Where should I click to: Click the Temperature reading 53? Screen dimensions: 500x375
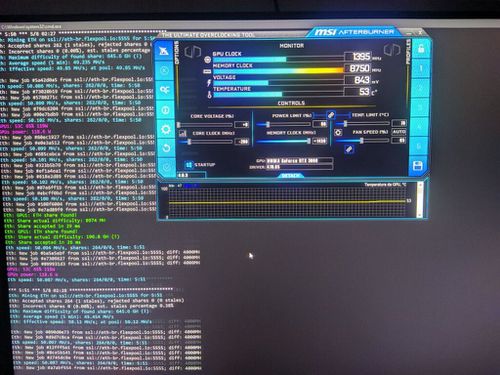pyautogui.click(x=358, y=92)
